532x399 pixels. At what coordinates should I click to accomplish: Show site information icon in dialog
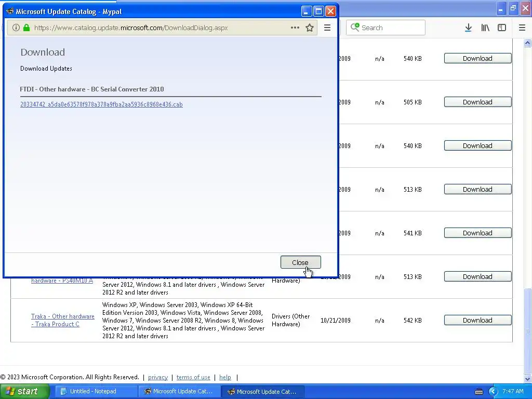pyautogui.click(x=16, y=28)
